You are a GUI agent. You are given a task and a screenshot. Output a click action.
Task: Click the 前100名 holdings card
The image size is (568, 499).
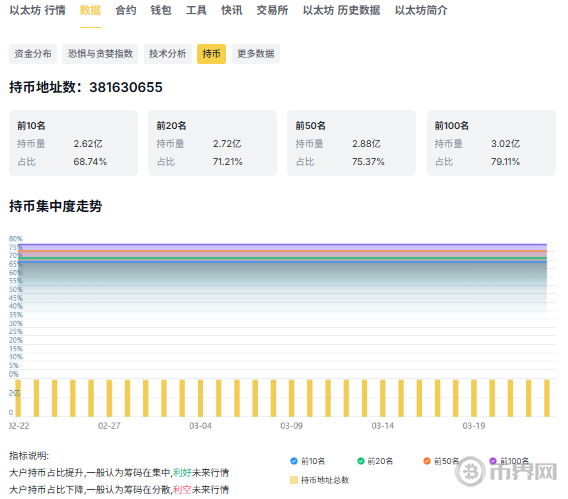[491, 143]
